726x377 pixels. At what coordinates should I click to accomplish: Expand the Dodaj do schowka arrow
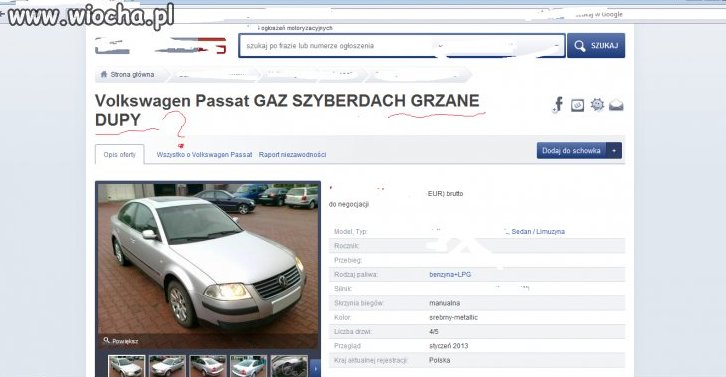click(614, 151)
